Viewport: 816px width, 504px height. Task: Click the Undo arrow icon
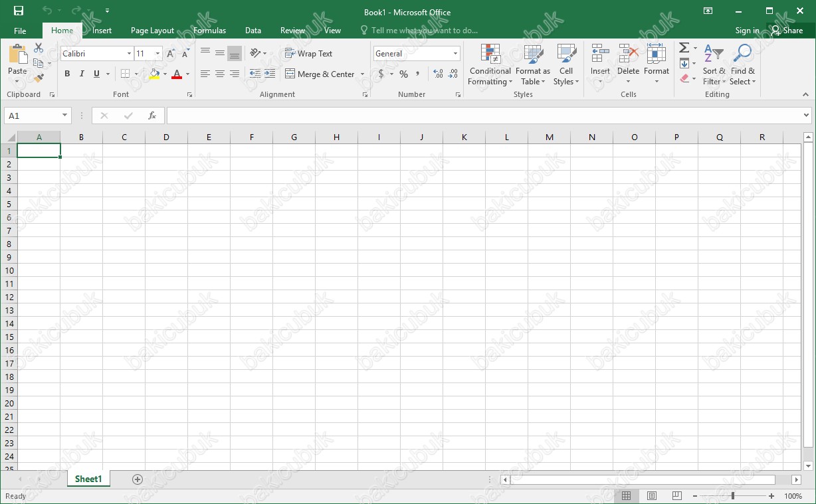tap(46, 11)
